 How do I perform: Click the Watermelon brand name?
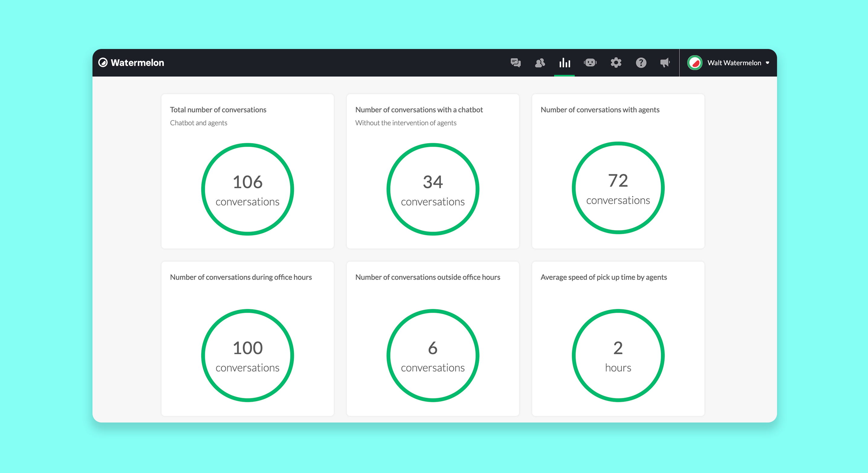(x=137, y=63)
